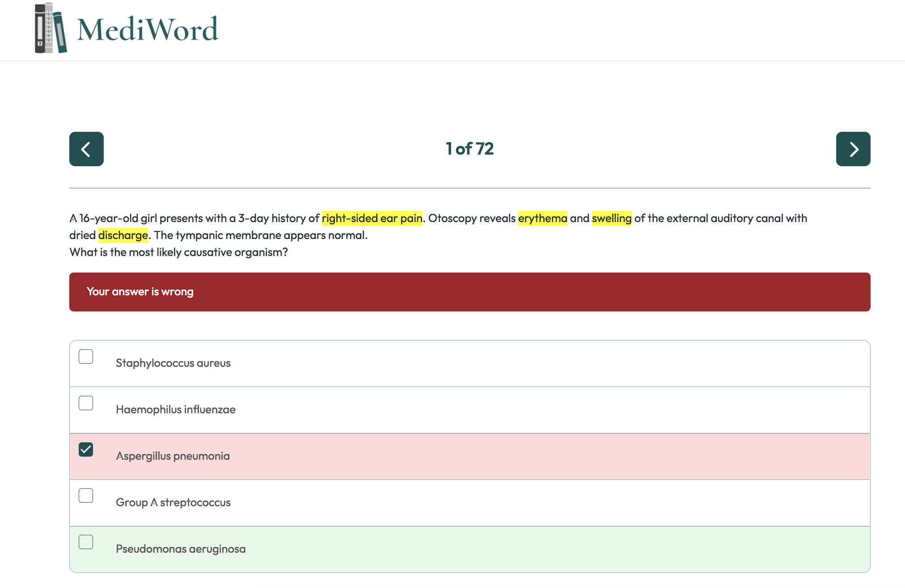
Task: Select the Haemophilus influenzae answer label
Action: coord(175,410)
